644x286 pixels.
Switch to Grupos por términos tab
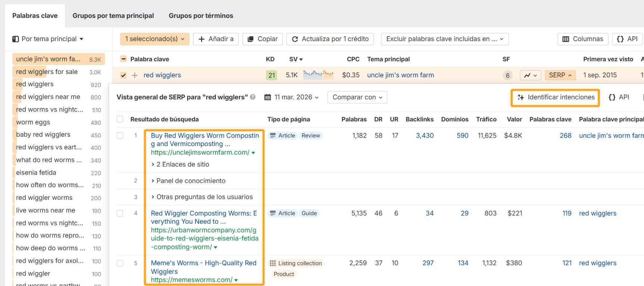pos(201,16)
